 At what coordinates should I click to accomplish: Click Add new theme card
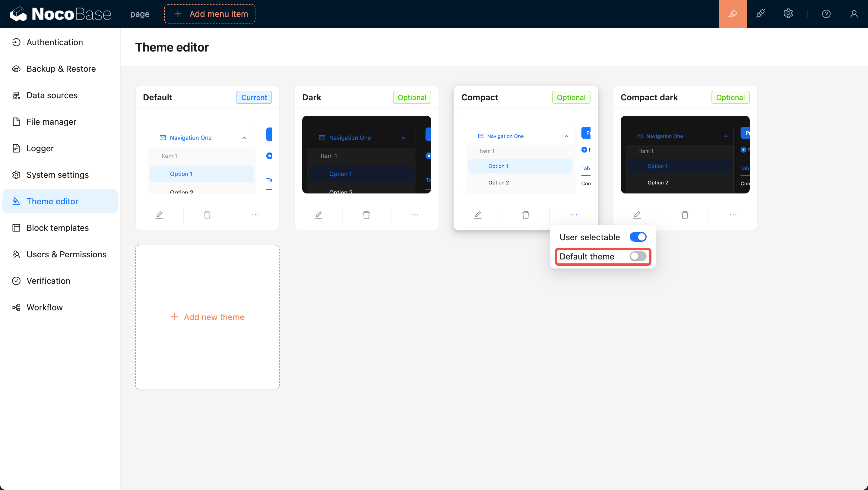coord(207,317)
